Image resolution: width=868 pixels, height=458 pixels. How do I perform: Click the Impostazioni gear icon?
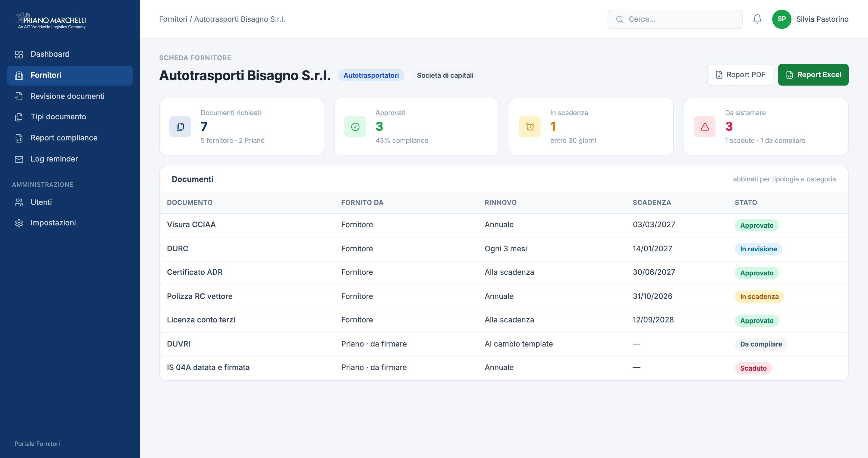[x=19, y=223]
